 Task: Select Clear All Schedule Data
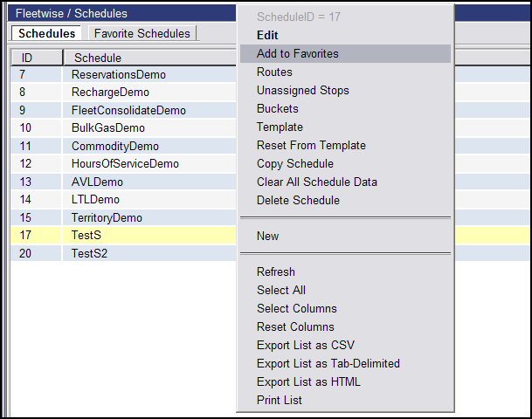click(x=345, y=182)
